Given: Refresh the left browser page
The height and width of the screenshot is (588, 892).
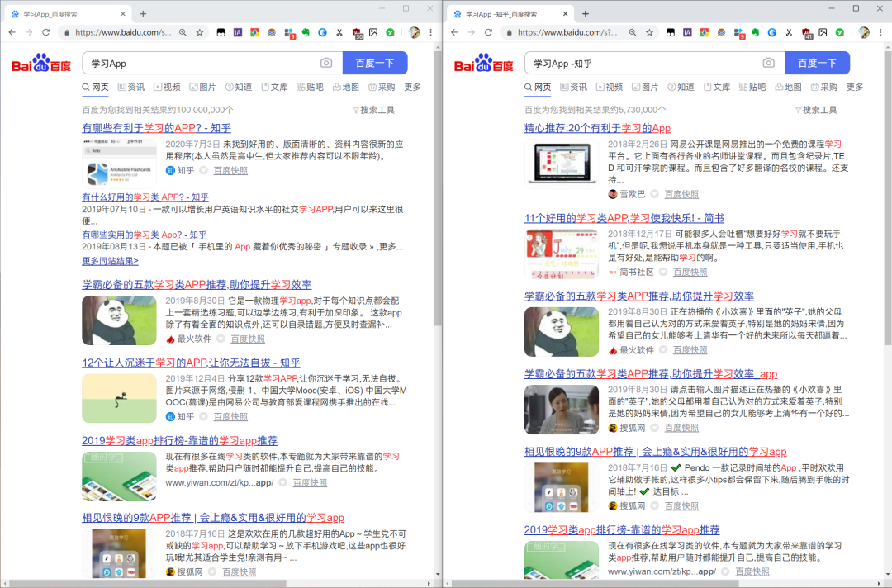Looking at the screenshot, I should pos(45,31).
